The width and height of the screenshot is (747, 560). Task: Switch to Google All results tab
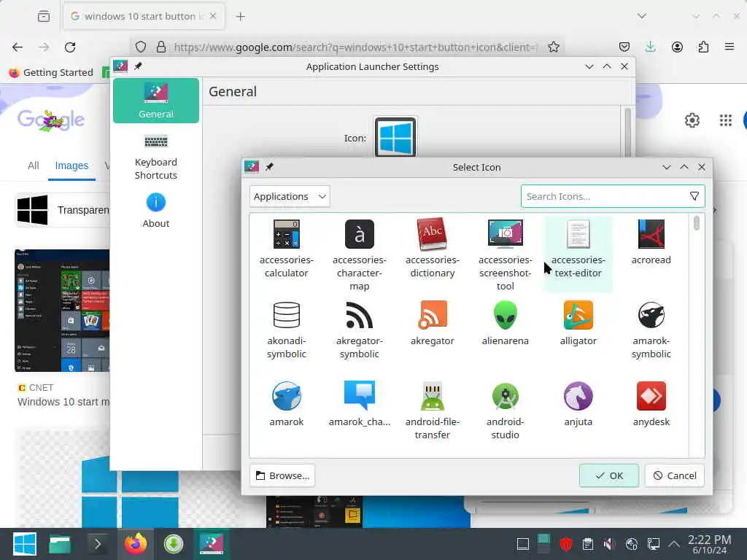pos(34,166)
